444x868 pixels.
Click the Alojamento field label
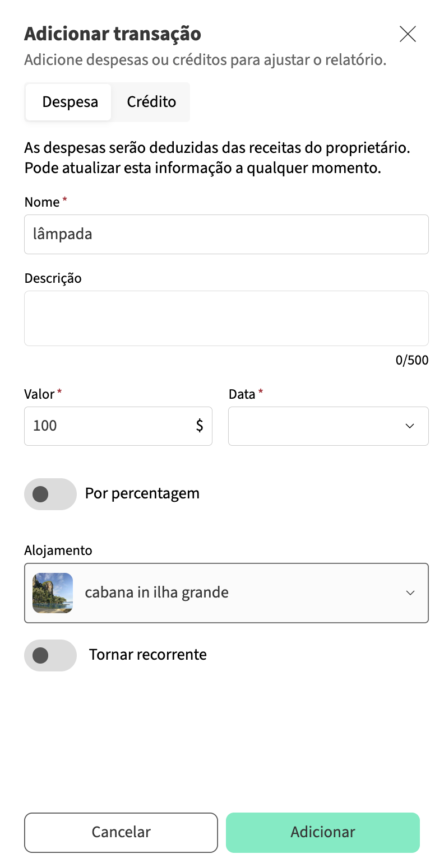tap(58, 550)
